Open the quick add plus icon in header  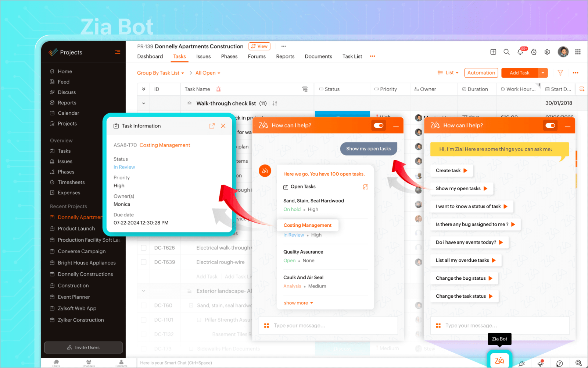(493, 52)
